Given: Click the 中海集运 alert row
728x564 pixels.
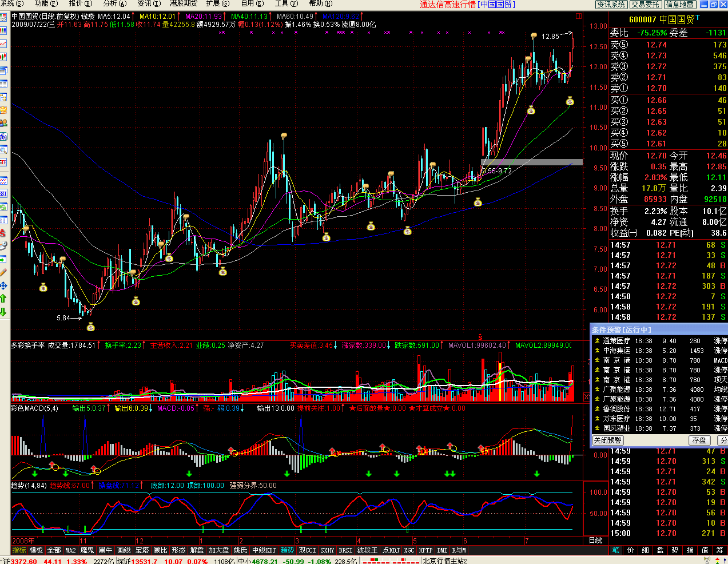Looking at the screenshot, I should pyautogui.click(x=658, y=351).
